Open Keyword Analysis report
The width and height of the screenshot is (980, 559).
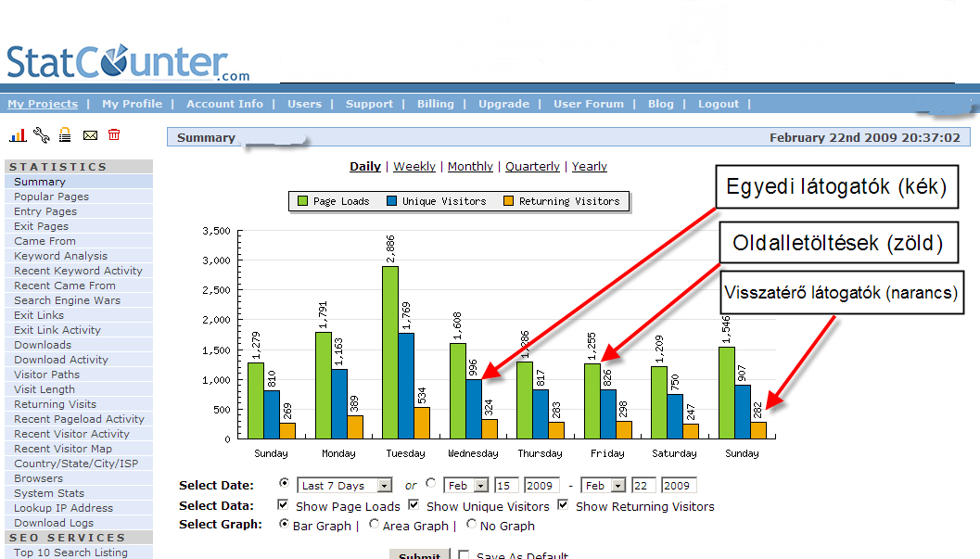coord(79,256)
